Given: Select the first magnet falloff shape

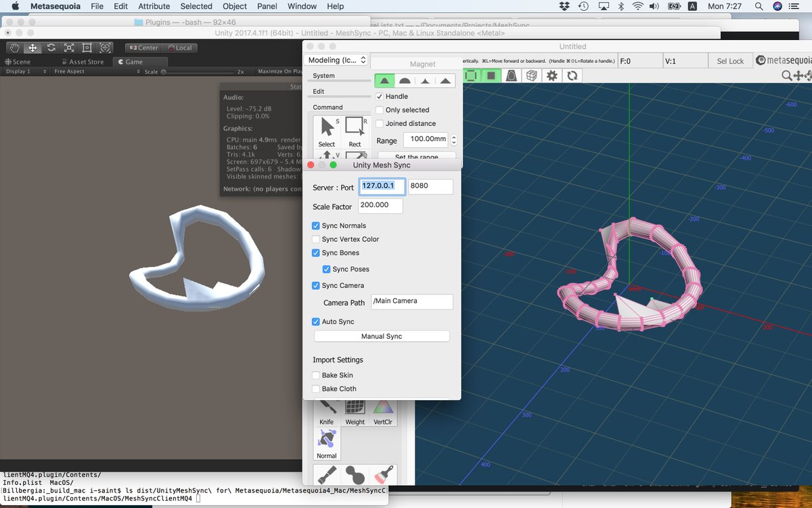Looking at the screenshot, I should point(384,81).
